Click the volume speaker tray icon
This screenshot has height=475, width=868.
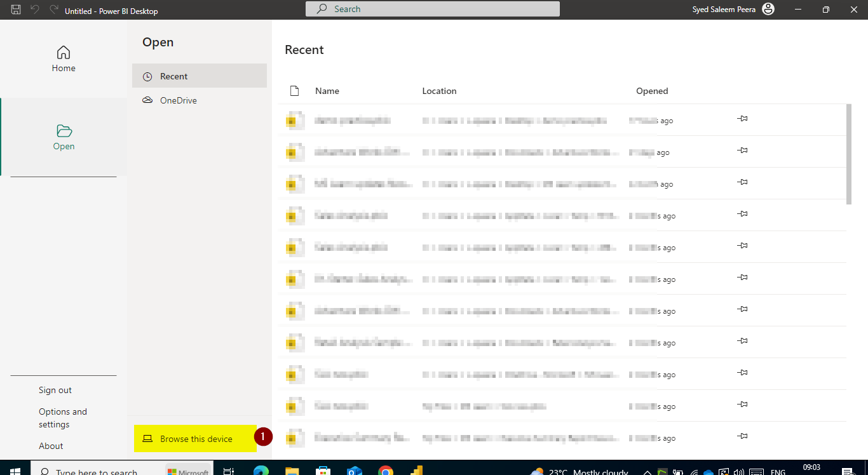coord(739,472)
